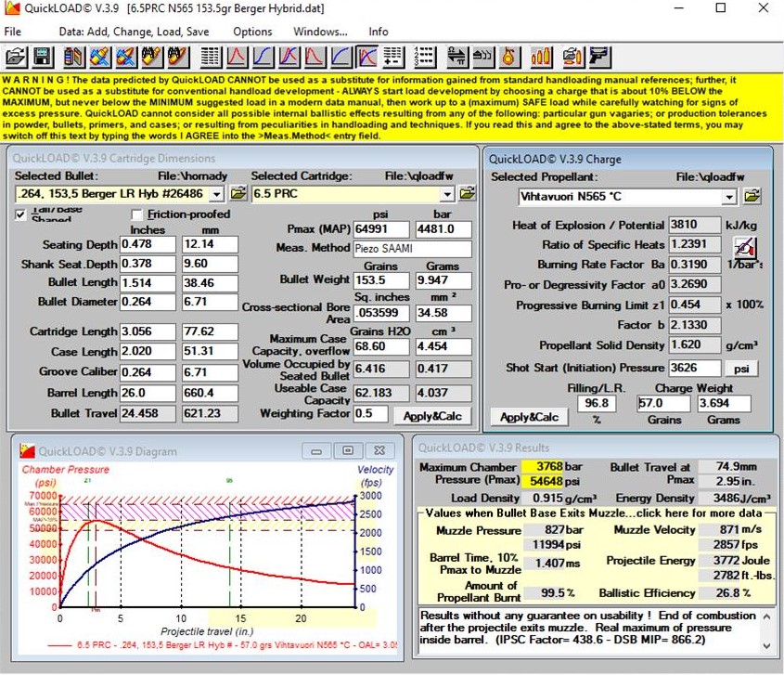
Task: Click the Burning Rate Factor Ba field 0.3190
Action: coord(695,265)
